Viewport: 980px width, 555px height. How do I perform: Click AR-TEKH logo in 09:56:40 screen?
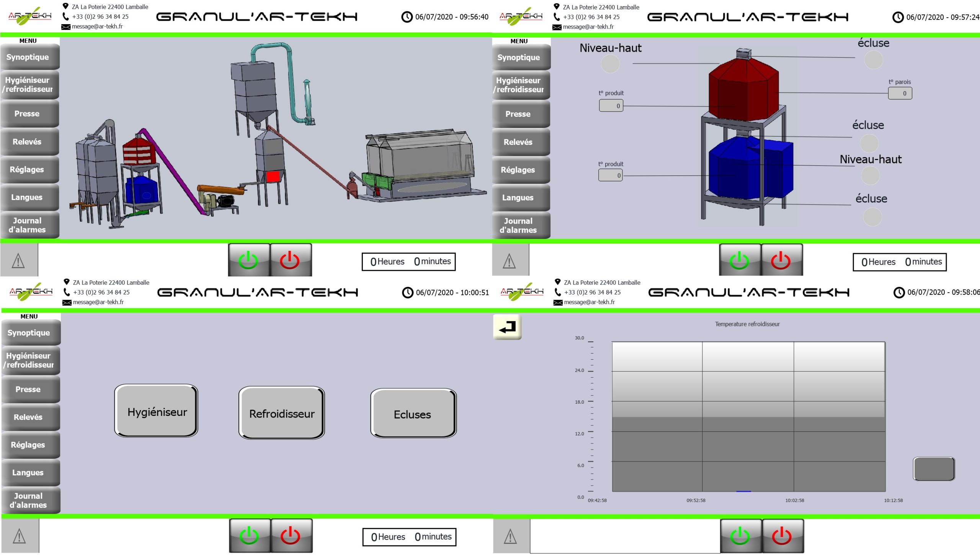coord(30,16)
